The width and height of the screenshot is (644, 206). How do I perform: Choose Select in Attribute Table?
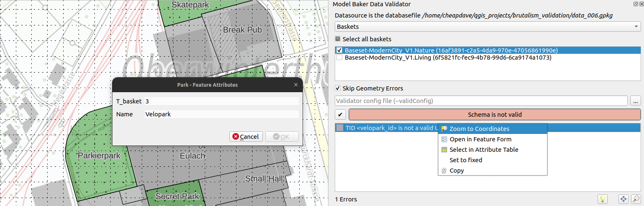[484, 150]
